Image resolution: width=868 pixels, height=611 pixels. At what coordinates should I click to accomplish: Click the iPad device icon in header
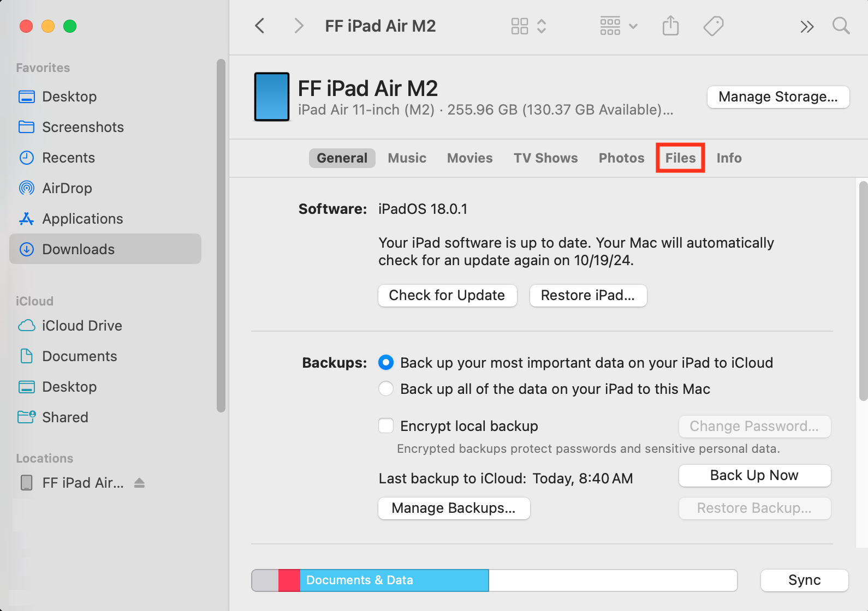[272, 97]
